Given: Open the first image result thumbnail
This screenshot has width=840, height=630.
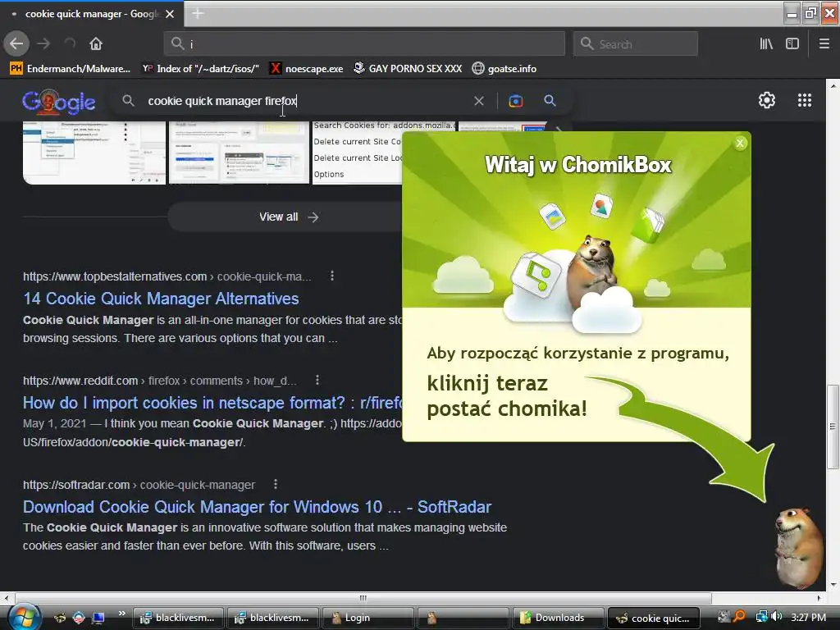Looking at the screenshot, I should point(94,153).
